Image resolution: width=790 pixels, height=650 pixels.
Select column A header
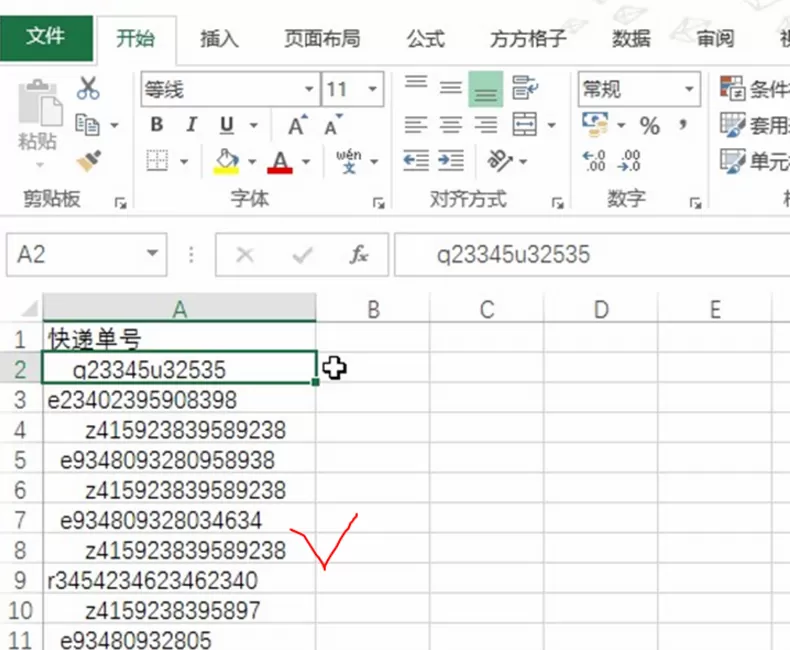179,308
